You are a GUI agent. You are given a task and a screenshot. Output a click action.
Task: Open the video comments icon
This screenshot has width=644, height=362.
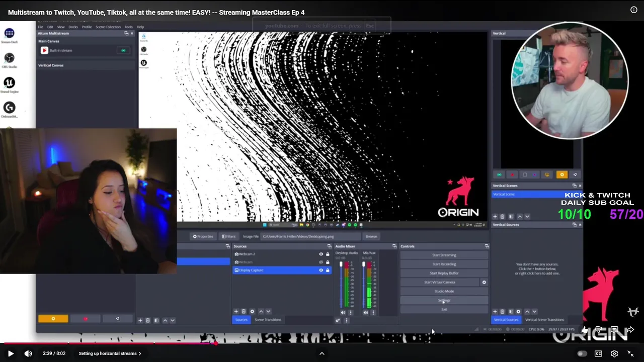(614, 330)
